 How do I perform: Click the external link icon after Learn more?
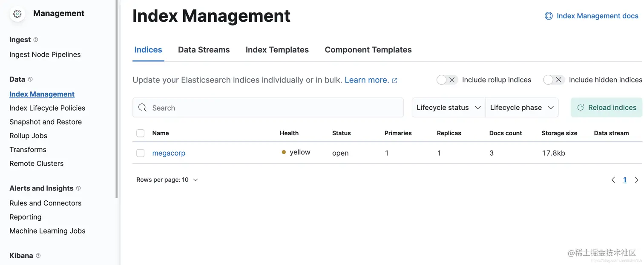(394, 80)
